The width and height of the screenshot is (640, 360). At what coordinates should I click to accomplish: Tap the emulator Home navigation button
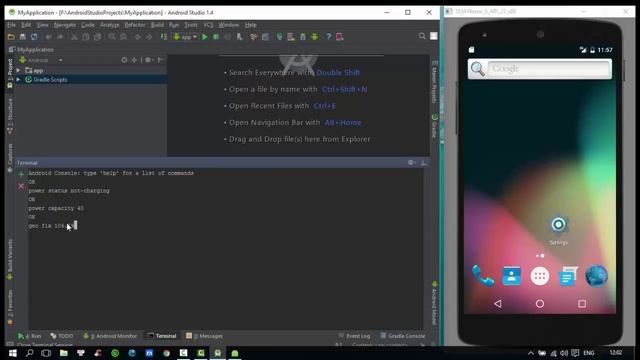click(540, 304)
